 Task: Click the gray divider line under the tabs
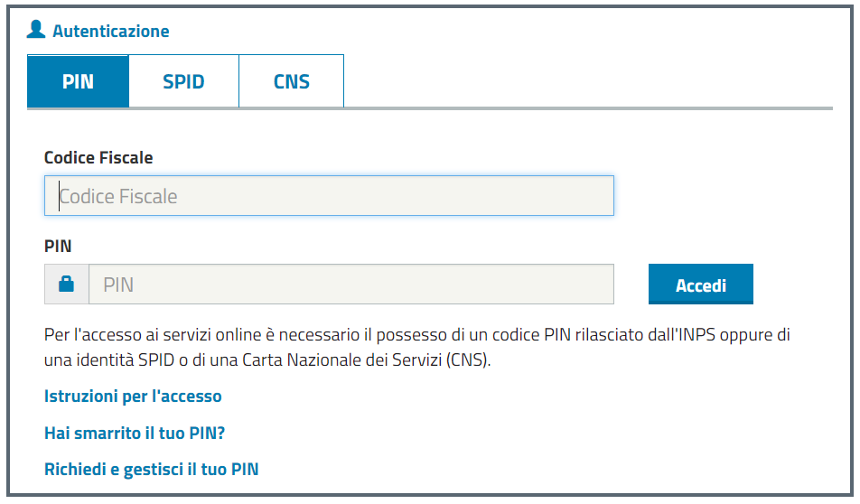pos(430,108)
